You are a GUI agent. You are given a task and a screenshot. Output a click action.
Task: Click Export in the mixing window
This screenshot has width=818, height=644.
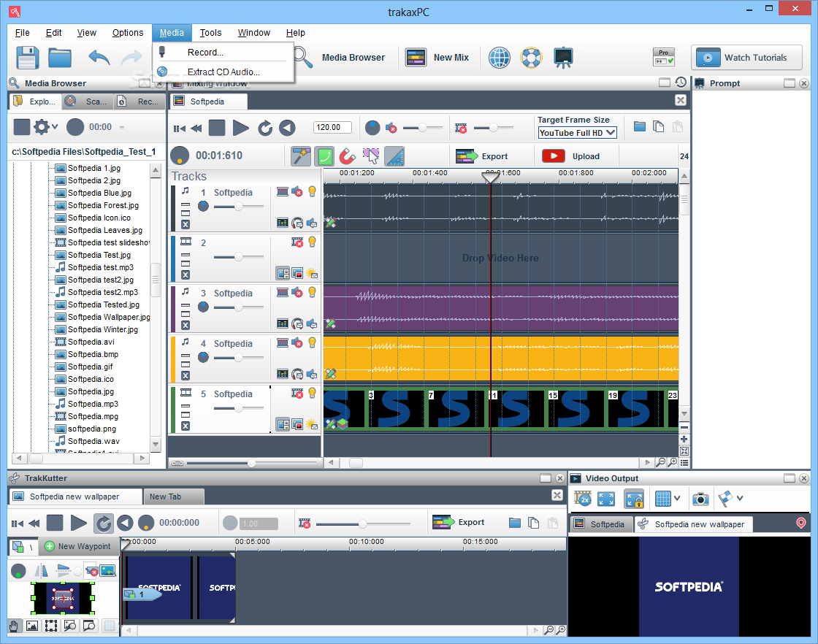click(x=481, y=156)
